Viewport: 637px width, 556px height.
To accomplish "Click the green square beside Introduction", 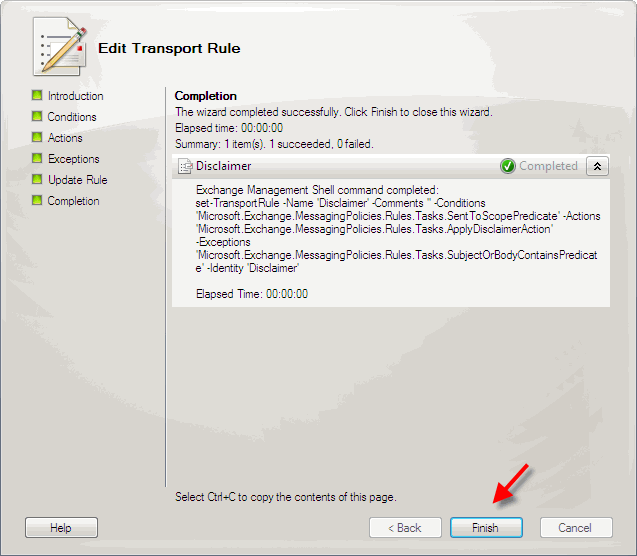I will [37, 95].
